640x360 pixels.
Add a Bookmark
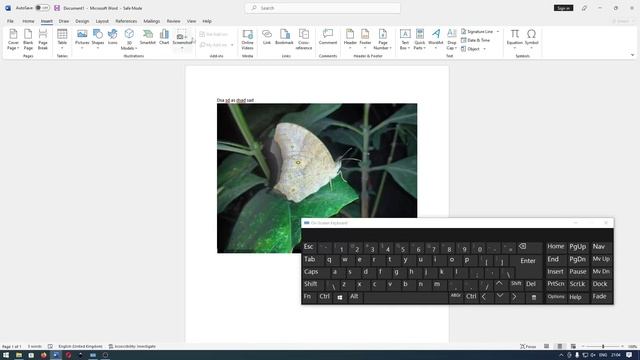[x=284, y=38]
